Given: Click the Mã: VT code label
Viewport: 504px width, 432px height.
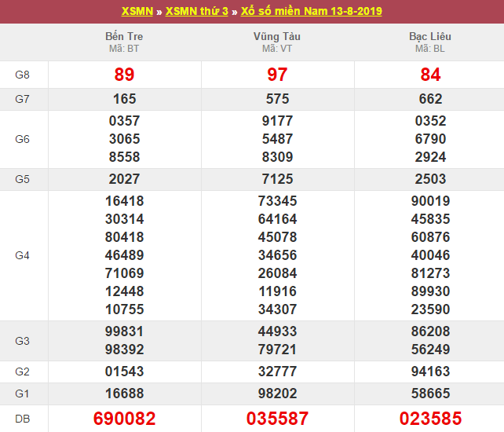Looking at the screenshot, I should [x=277, y=49].
